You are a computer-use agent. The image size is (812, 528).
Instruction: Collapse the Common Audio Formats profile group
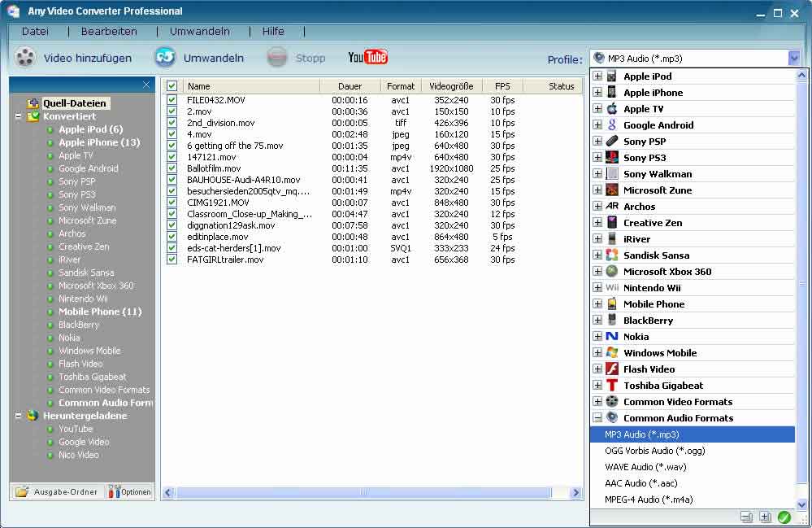597,417
